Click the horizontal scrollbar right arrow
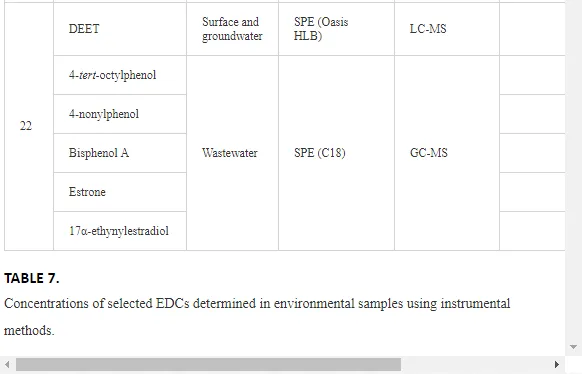582x374 pixels. click(x=556, y=364)
